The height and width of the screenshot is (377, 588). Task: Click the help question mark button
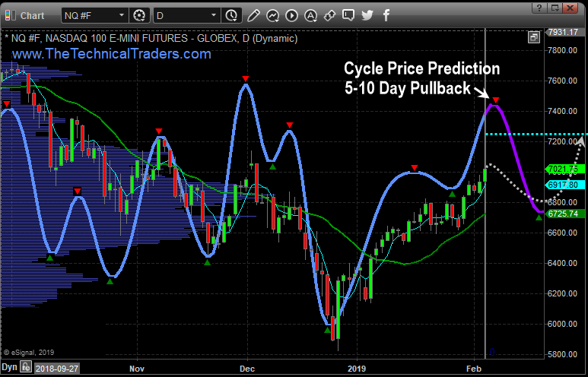point(539,8)
